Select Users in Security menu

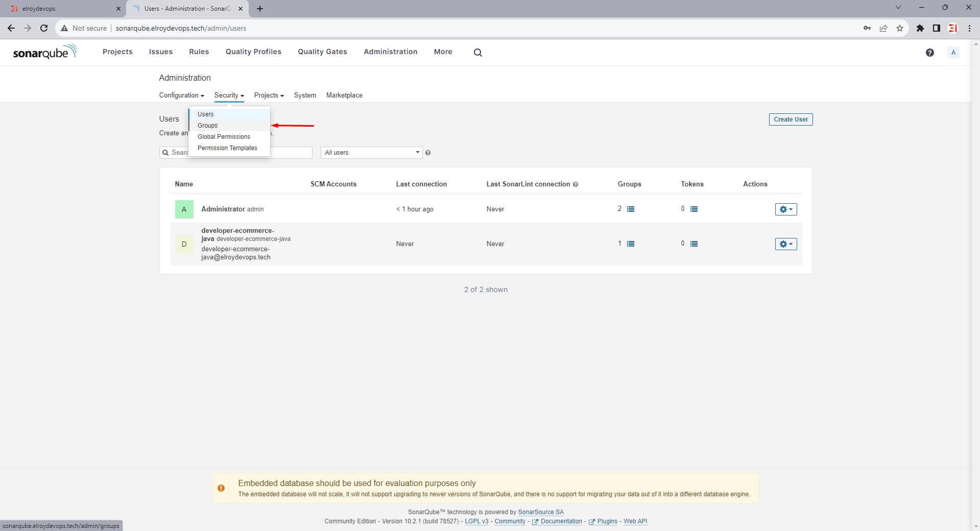pos(229,114)
